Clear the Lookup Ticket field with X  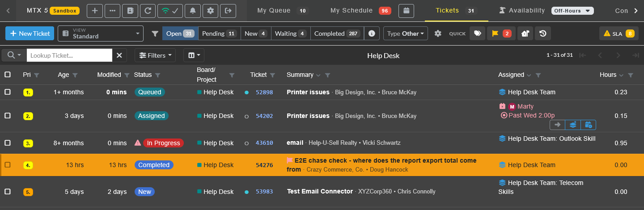click(x=119, y=55)
